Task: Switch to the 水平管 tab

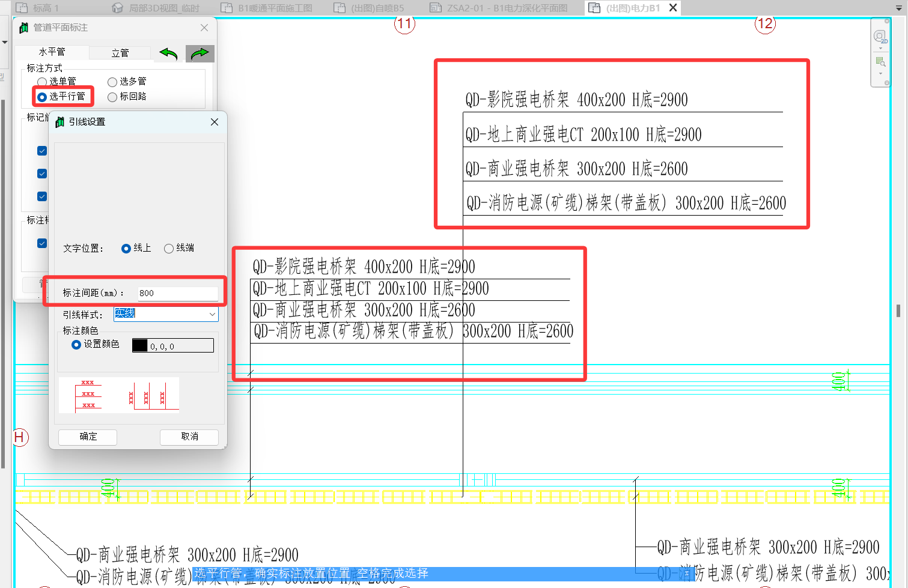Action: tap(52, 52)
